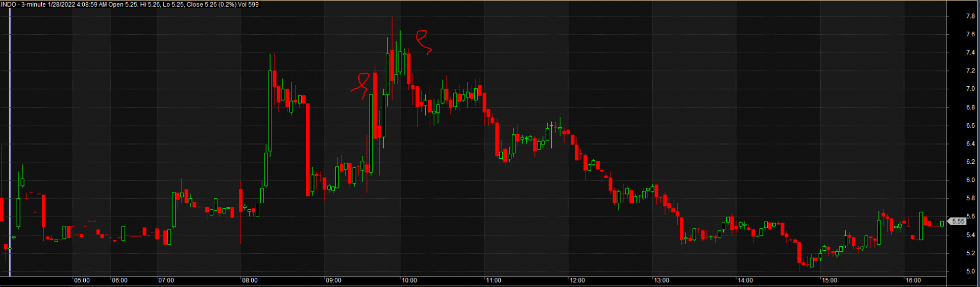Click the 14:00 time axis label
980x287 pixels.
tap(745, 280)
